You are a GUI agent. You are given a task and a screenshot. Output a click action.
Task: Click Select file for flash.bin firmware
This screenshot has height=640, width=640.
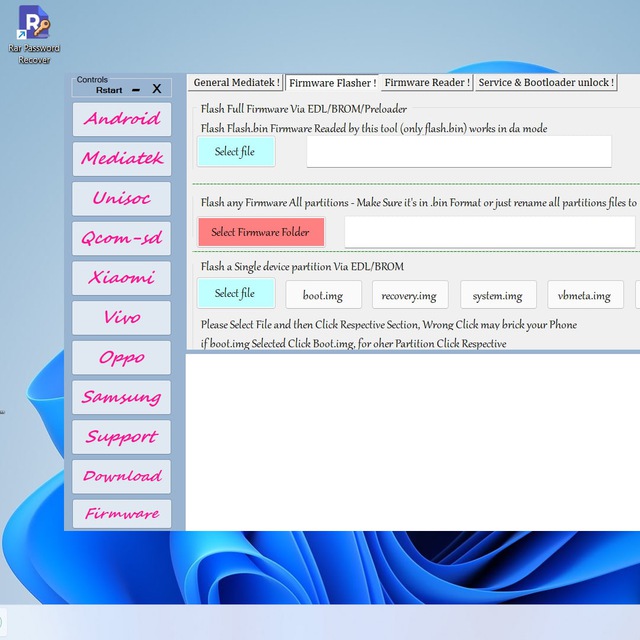point(236,151)
